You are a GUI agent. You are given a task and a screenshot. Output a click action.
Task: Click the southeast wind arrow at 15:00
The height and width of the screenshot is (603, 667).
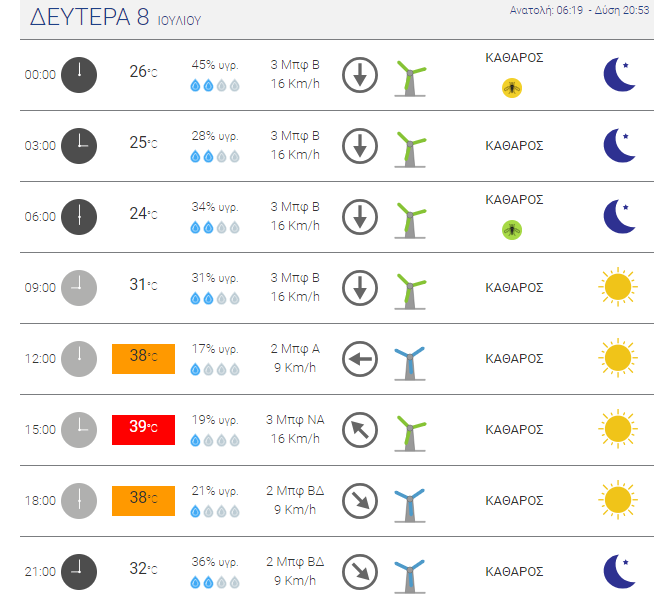click(x=360, y=430)
